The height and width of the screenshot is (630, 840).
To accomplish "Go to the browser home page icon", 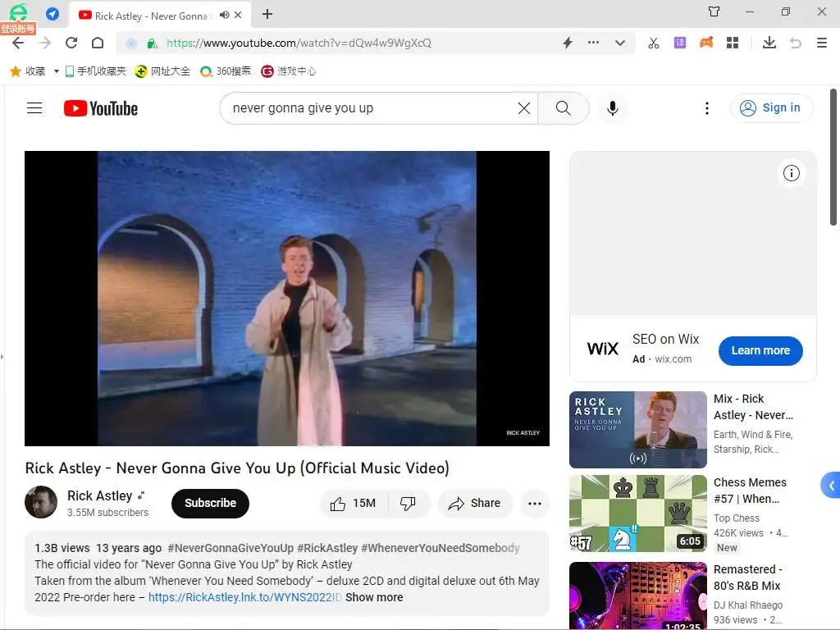I will [98, 43].
